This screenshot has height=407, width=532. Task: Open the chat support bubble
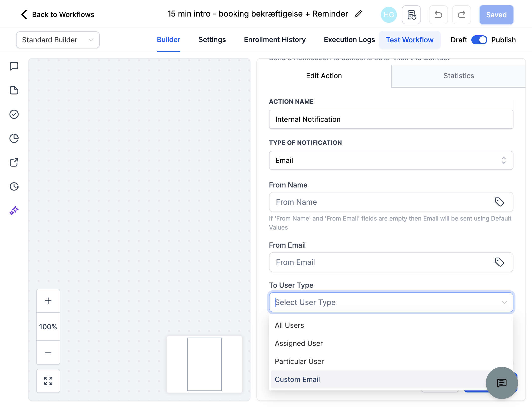[502, 383]
